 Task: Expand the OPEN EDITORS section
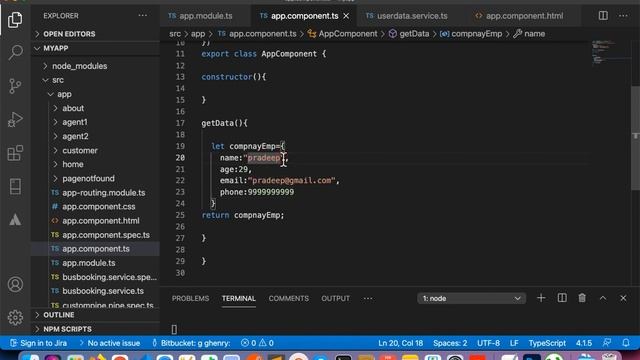(96, 34)
